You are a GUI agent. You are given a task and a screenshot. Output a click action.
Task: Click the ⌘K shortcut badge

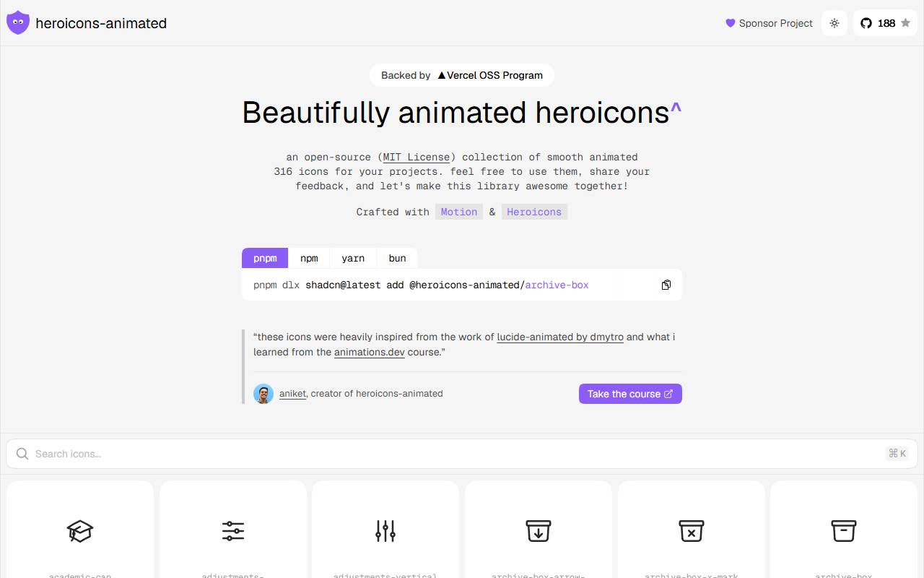[897, 454]
